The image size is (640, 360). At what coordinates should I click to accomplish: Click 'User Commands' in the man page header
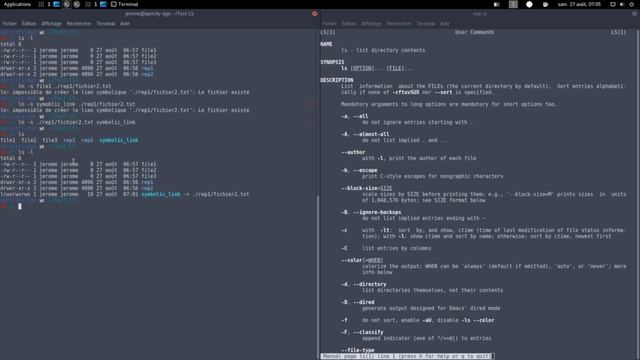474,32
